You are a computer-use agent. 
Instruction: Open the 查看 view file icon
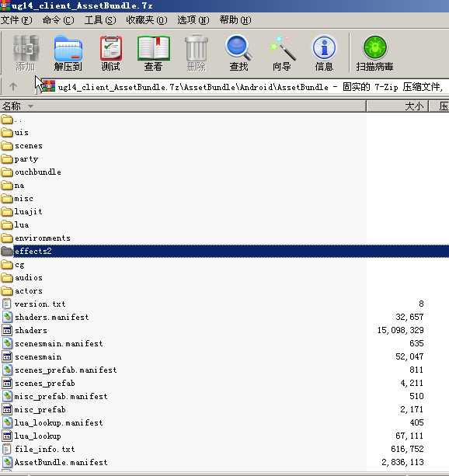coord(153,53)
